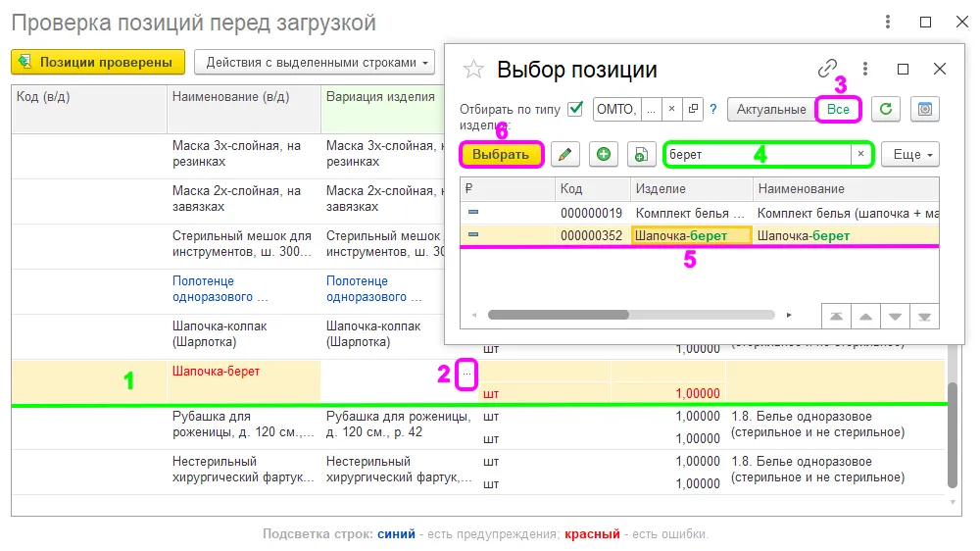Click Код (в/д) column header

tap(89, 109)
